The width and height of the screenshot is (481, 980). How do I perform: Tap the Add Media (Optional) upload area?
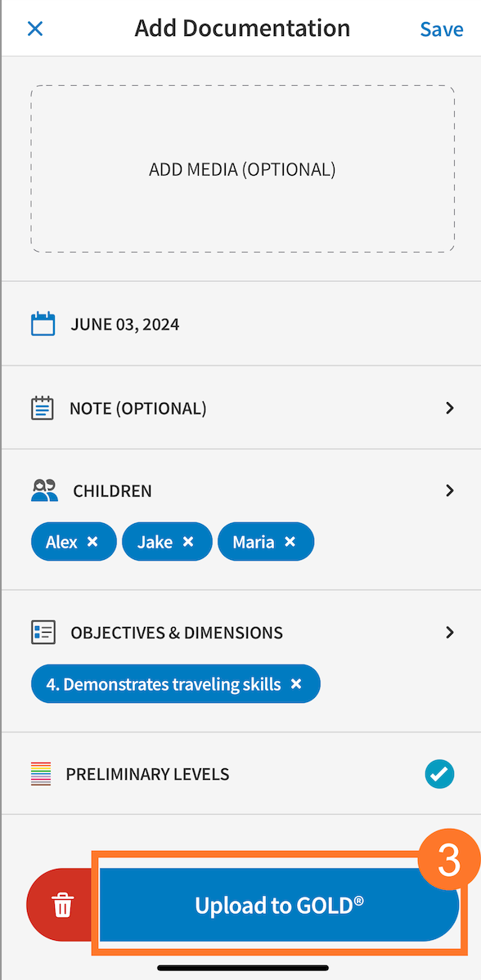[x=242, y=169]
